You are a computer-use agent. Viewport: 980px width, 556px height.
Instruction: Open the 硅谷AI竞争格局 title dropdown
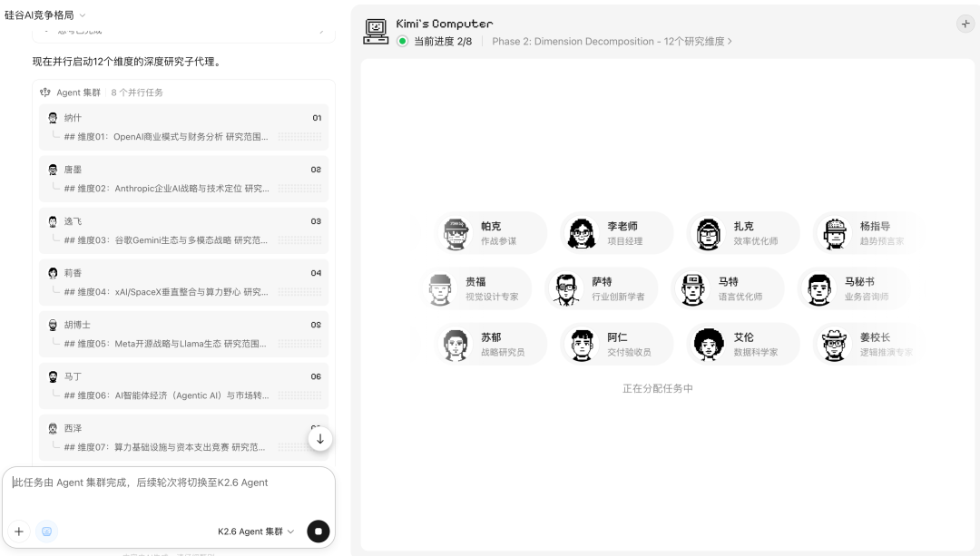click(x=45, y=15)
